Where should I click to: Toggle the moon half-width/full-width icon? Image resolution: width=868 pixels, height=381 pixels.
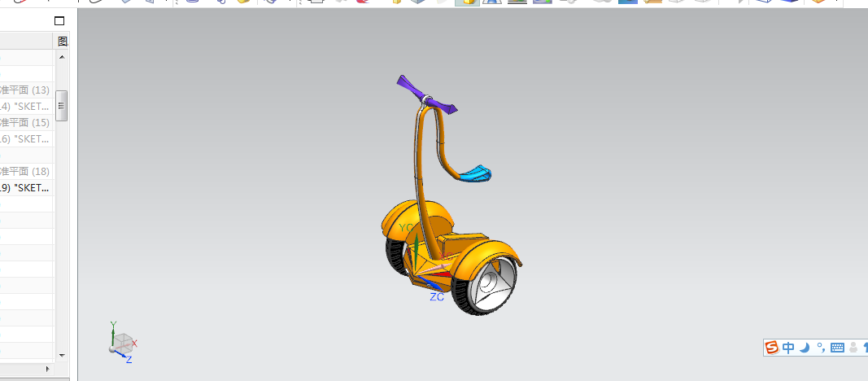tap(805, 348)
